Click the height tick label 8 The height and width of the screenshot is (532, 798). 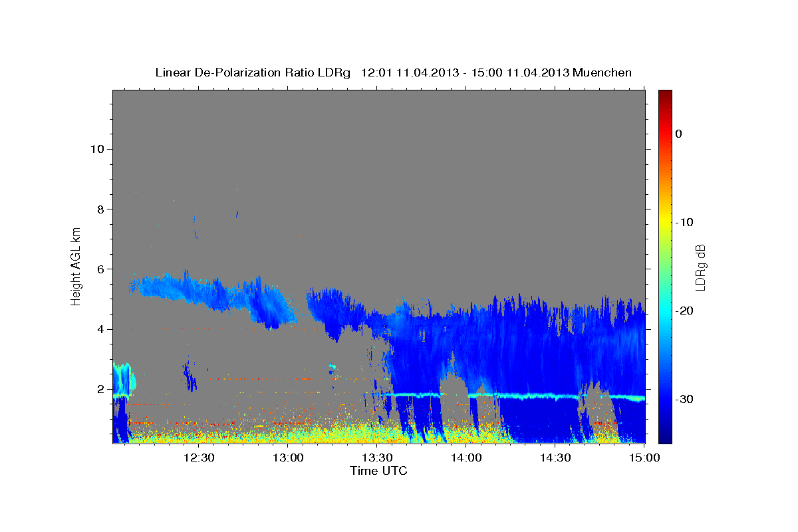[100, 209]
